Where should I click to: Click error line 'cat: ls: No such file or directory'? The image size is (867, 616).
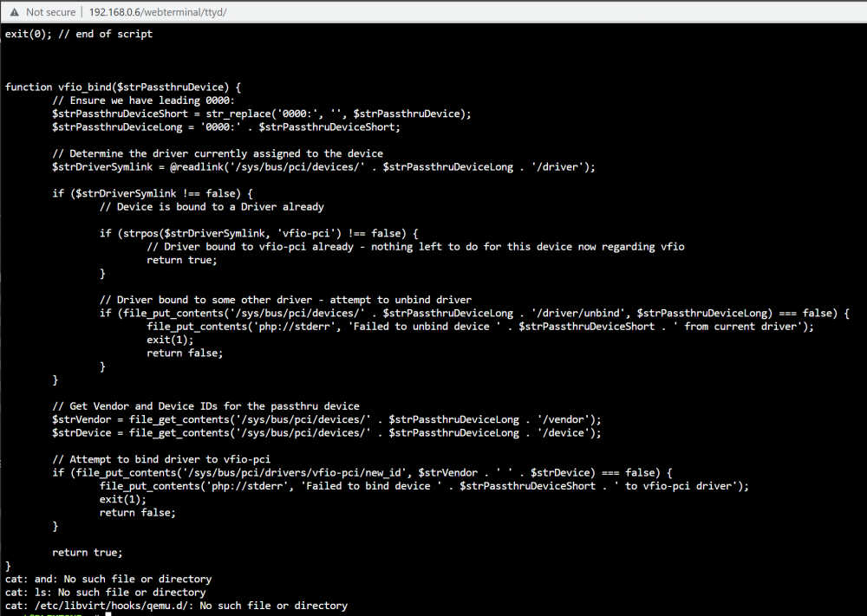coord(106,592)
